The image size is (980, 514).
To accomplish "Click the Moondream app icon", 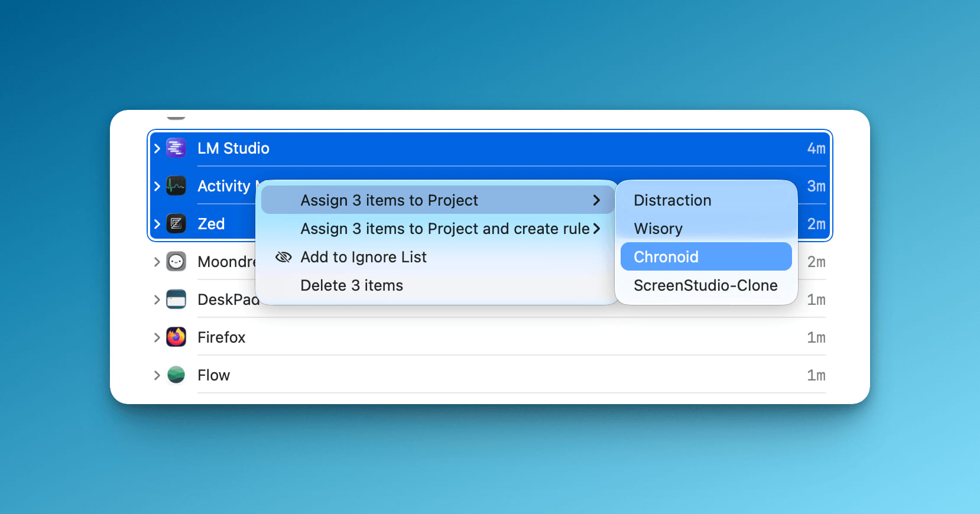I will (x=176, y=262).
